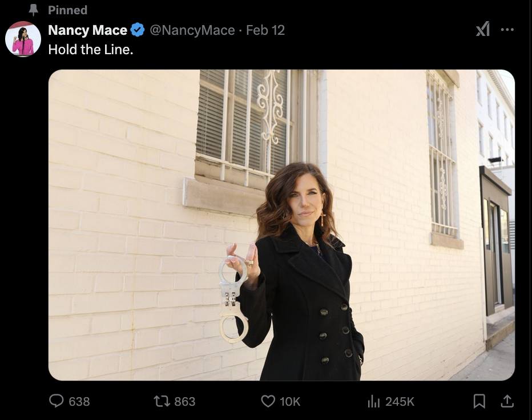Screen dimensions: 532x420
Task: Click the share upload-arrow icon
Action: coord(507,401)
